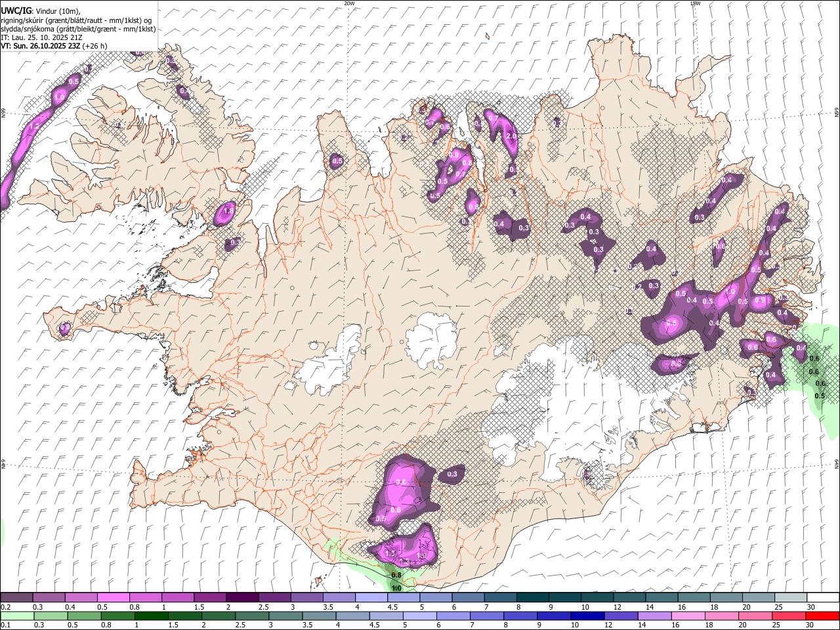Click the 2.5 grey-green swatch in the lower legend row
The image size is (840, 630).
tap(252, 616)
